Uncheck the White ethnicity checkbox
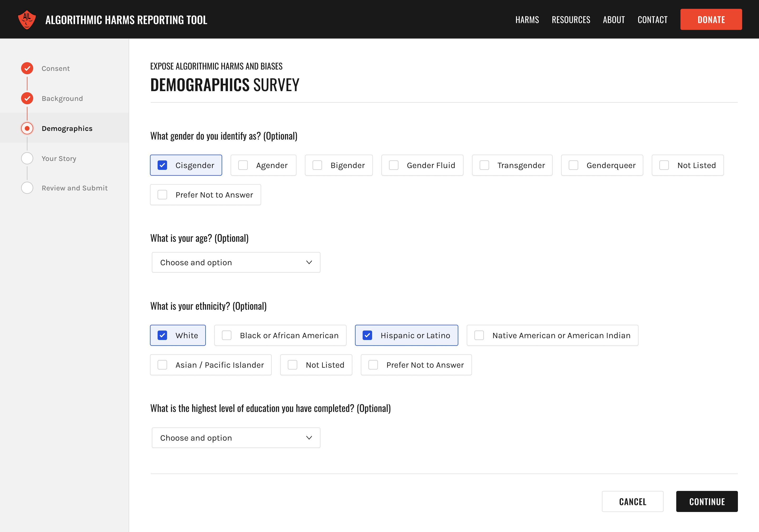Image resolution: width=759 pixels, height=532 pixels. pyautogui.click(x=162, y=335)
